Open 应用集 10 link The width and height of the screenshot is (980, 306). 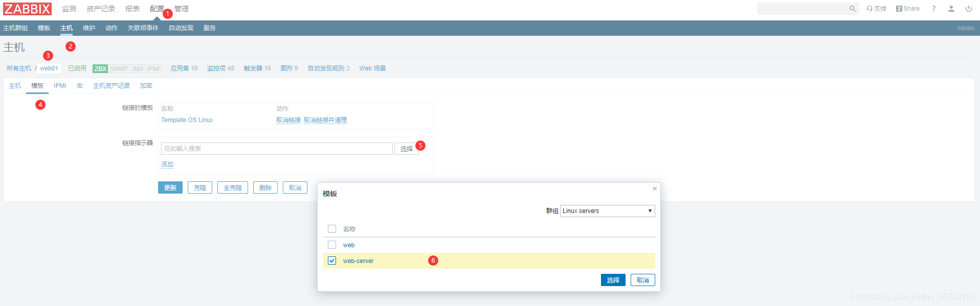[184, 68]
